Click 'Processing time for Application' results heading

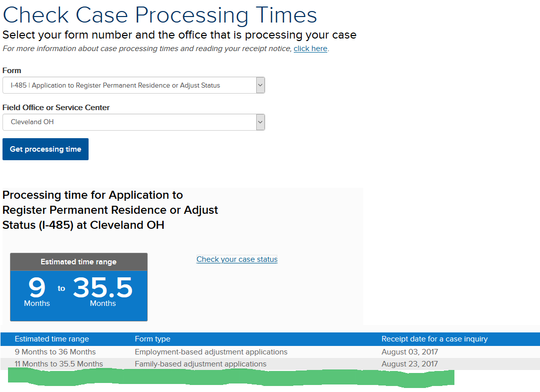click(110, 210)
